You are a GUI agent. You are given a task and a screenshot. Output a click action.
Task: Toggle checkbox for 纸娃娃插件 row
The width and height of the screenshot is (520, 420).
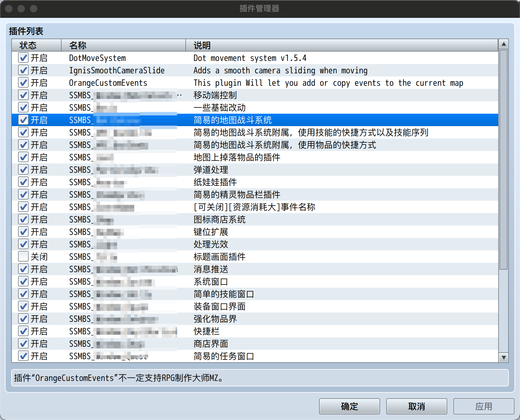(23, 182)
